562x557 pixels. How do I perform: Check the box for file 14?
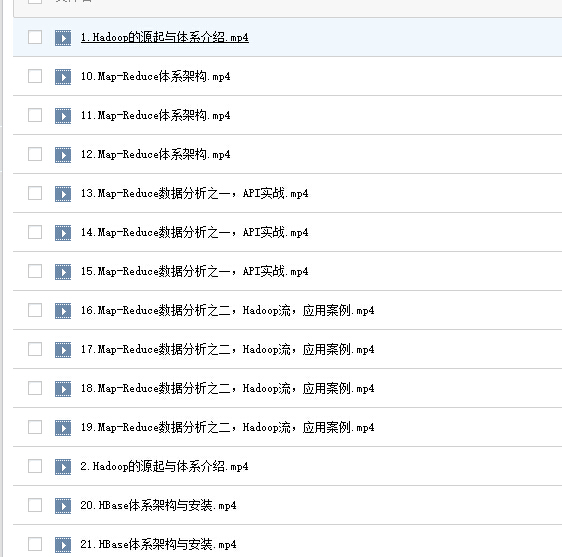tap(35, 232)
